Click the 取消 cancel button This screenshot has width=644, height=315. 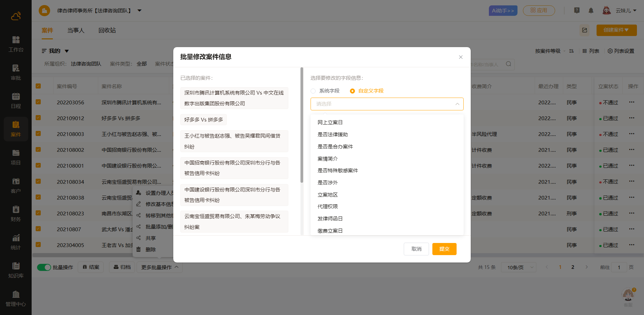pos(416,249)
